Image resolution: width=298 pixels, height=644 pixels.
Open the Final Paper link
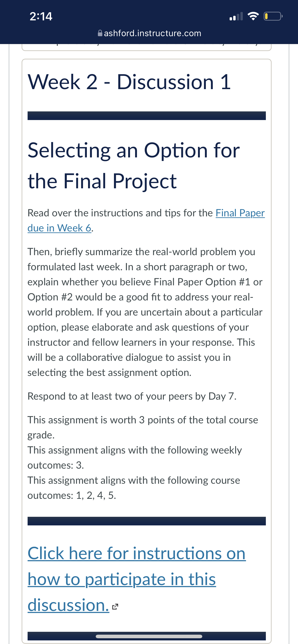pyautogui.click(x=240, y=213)
